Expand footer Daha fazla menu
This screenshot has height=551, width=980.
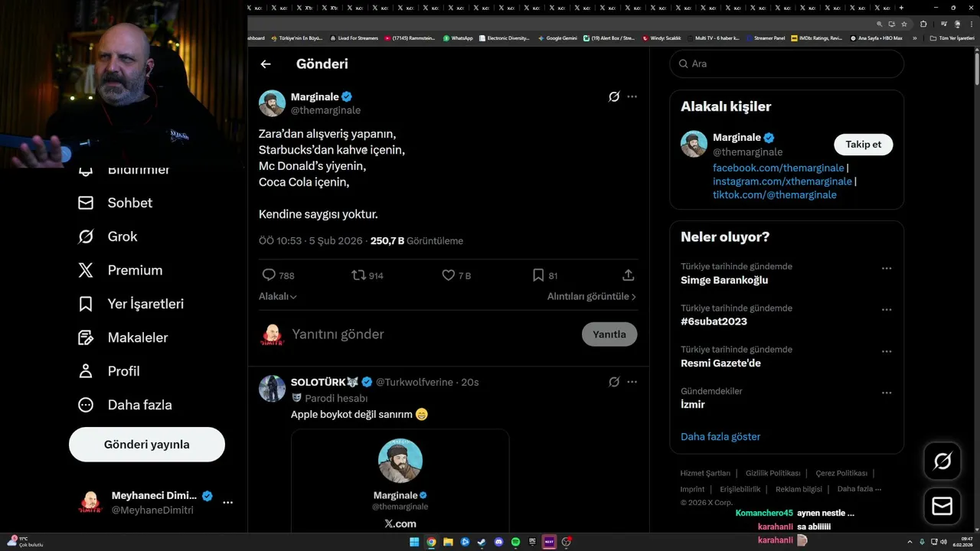click(x=859, y=489)
